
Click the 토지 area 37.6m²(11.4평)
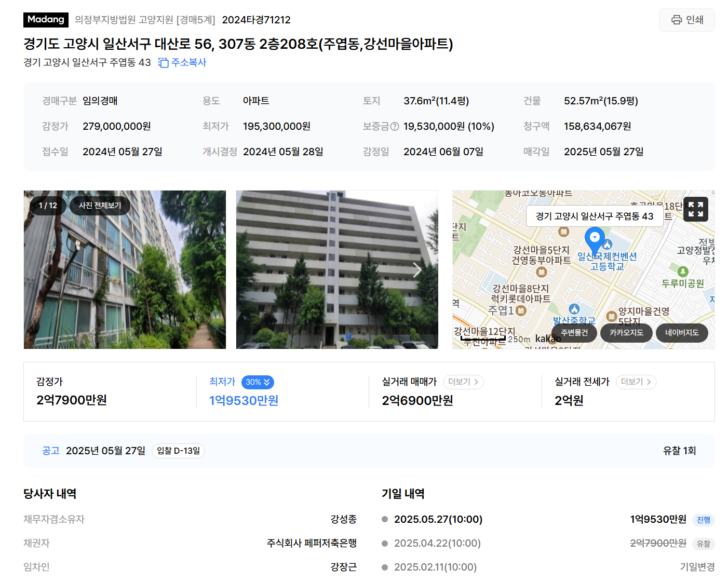coord(436,101)
